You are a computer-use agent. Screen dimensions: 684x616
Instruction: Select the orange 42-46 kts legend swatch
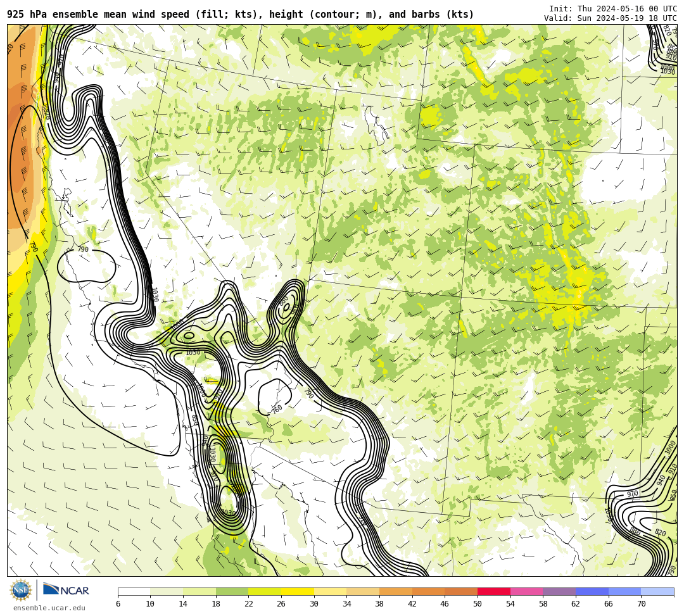tap(428, 591)
